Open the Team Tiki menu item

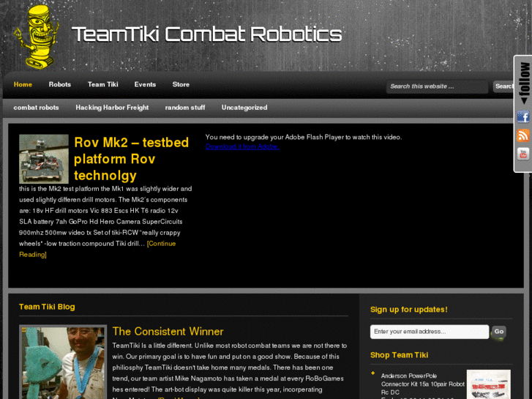pyautogui.click(x=102, y=84)
